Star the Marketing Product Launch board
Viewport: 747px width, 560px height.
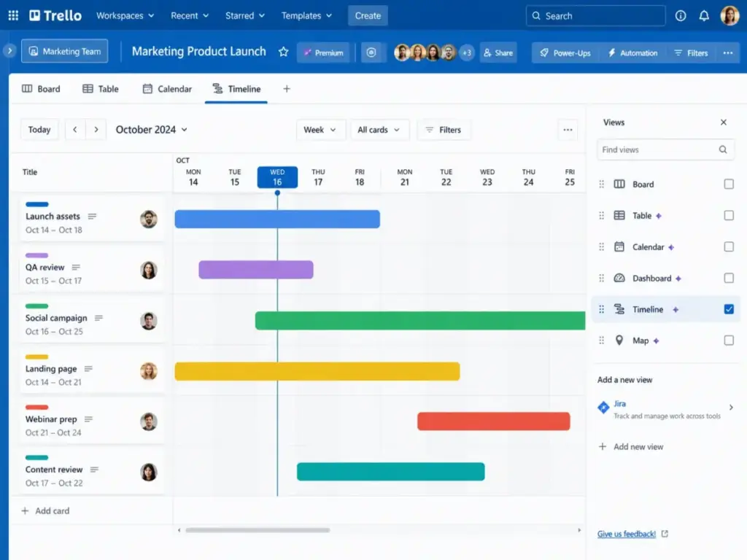(284, 52)
